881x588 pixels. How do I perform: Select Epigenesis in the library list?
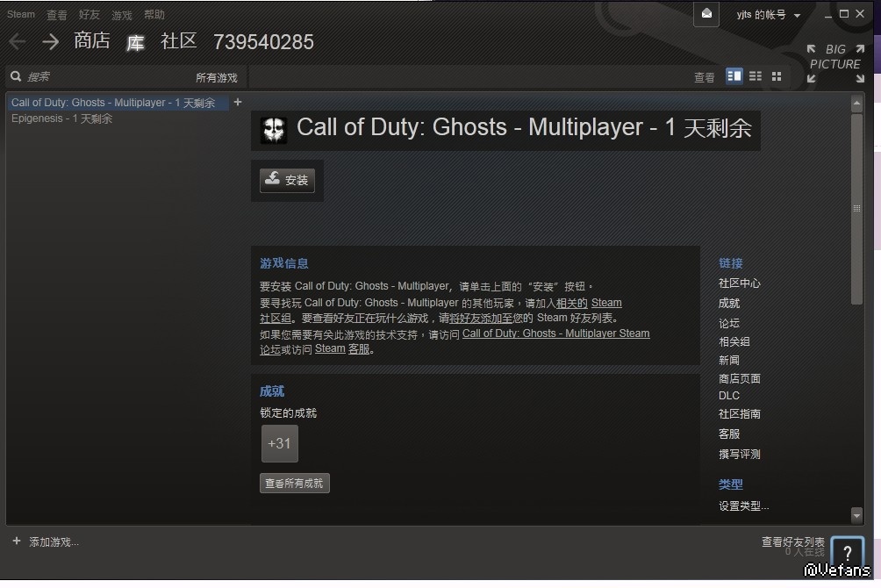pyautogui.click(x=61, y=118)
